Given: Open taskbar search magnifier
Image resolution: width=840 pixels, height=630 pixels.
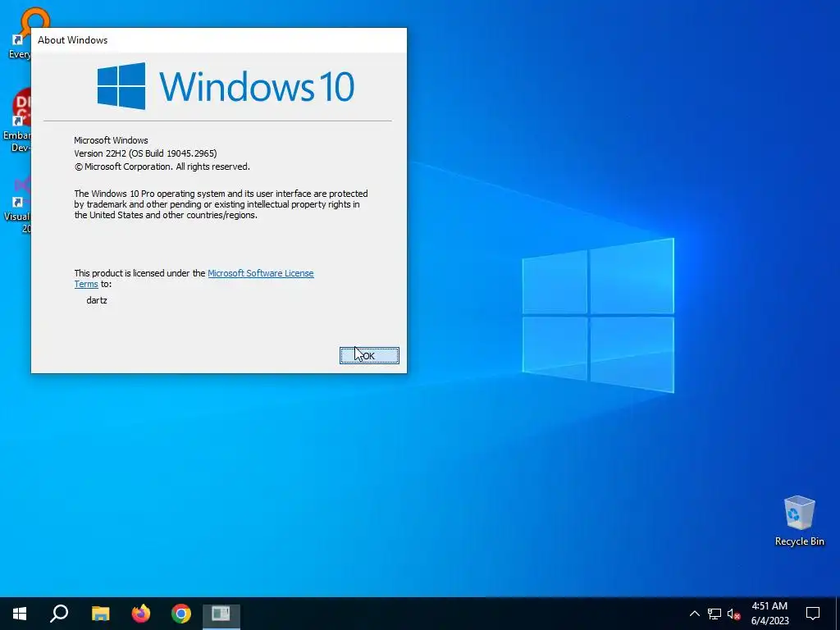Looking at the screenshot, I should click(x=59, y=614).
